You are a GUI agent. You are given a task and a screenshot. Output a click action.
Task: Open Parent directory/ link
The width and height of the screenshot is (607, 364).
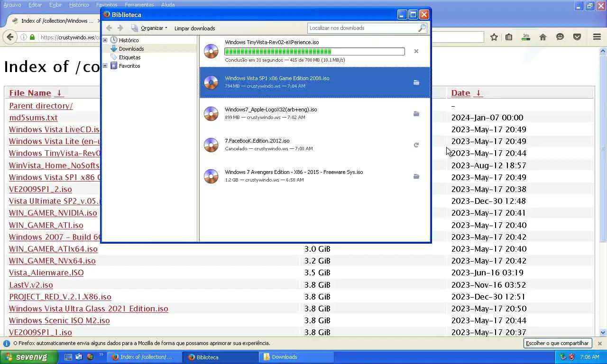(x=41, y=106)
